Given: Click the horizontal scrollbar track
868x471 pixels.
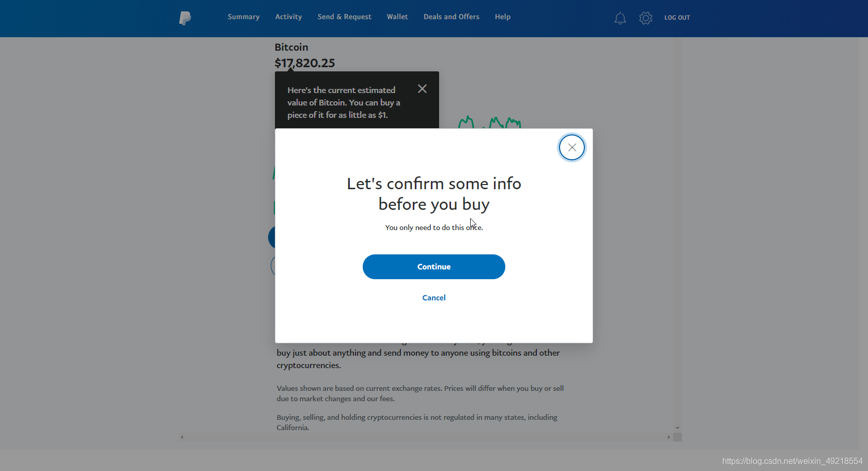Looking at the screenshot, I should [425, 437].
